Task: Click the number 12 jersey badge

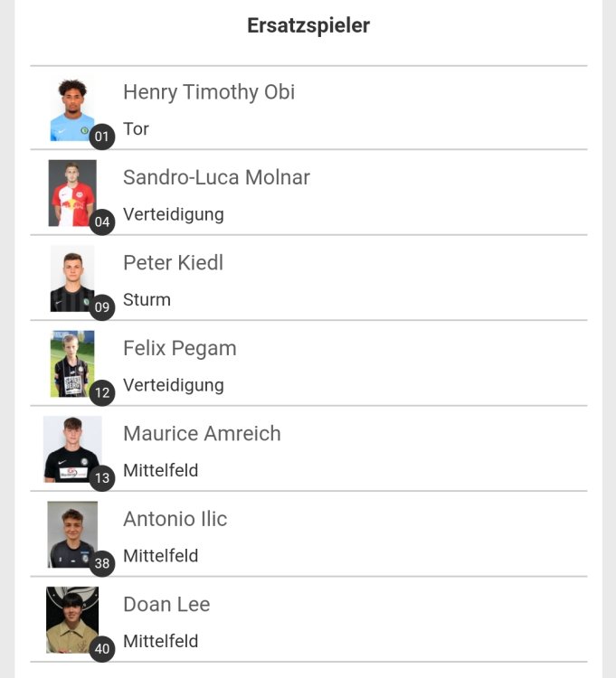Action: click(x=102, y=392)
